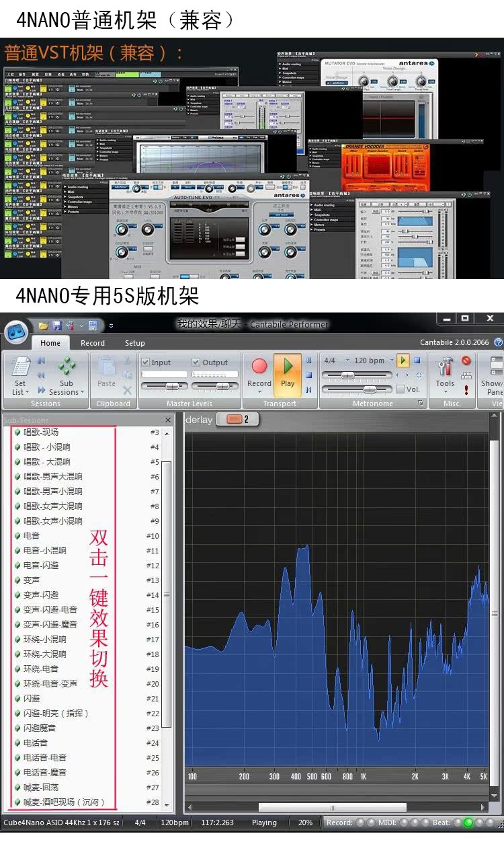Click the first Record indicator light in status bar

point(360,822)
